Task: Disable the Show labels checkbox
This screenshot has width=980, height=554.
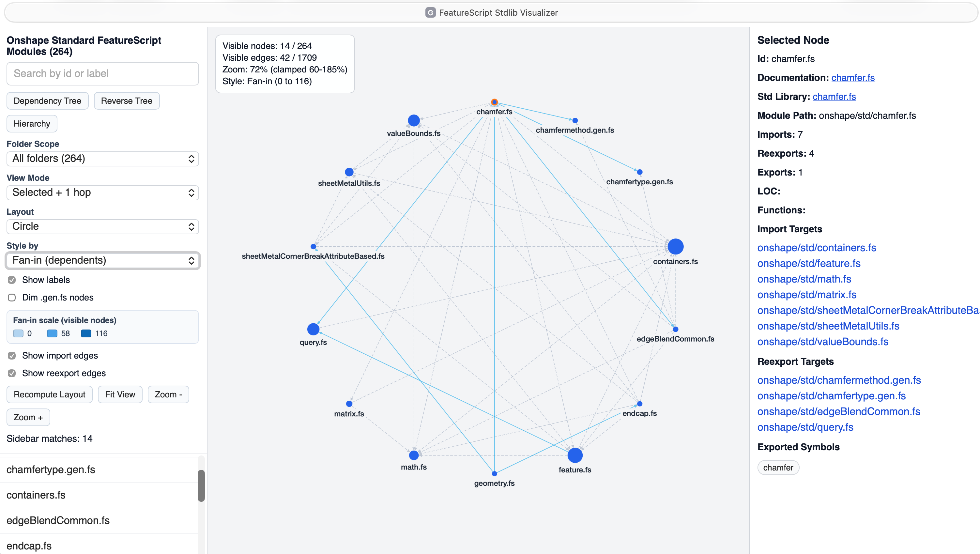Action: tap(12, 280)
